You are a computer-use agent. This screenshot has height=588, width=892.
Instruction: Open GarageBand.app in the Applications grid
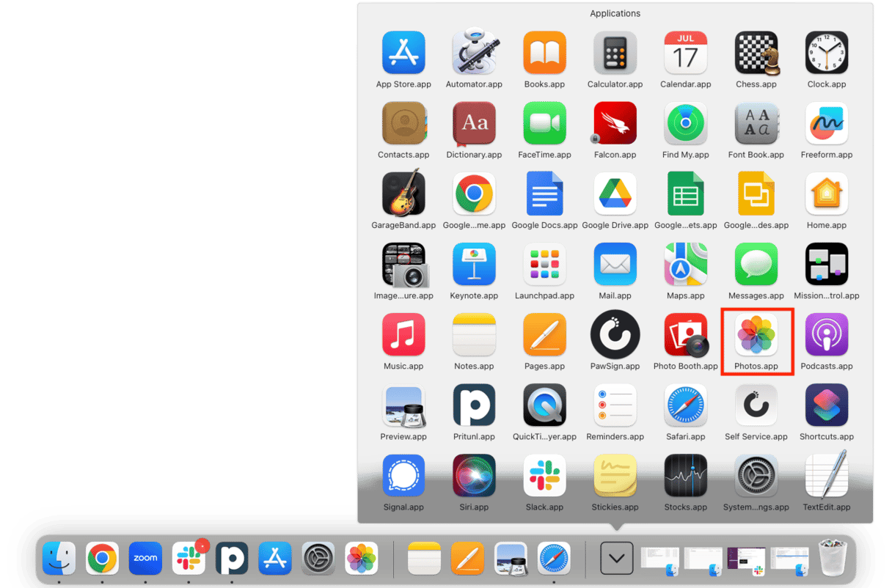[403, 194]
